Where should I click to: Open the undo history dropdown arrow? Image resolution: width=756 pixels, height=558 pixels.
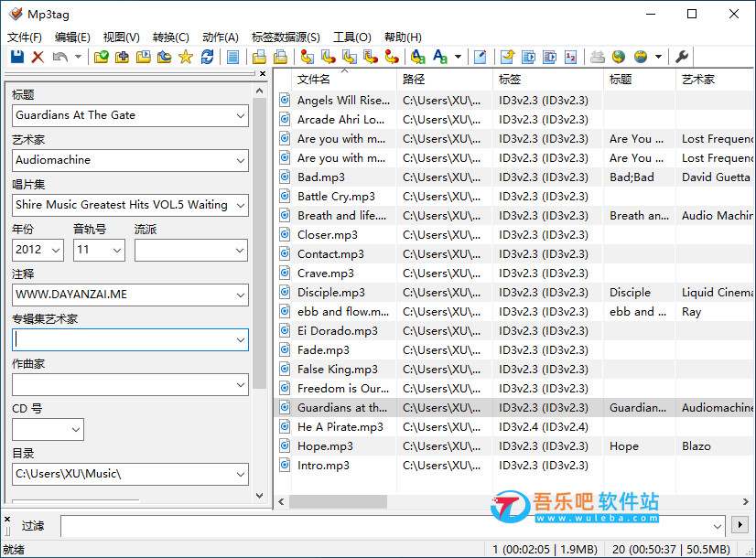point(78,57)
